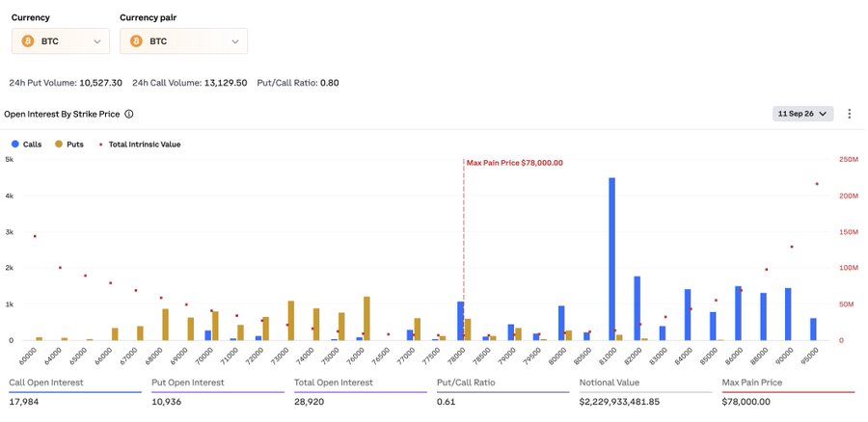
Task: Click the calls bar at strike 84000
Action: pos(688,315)
